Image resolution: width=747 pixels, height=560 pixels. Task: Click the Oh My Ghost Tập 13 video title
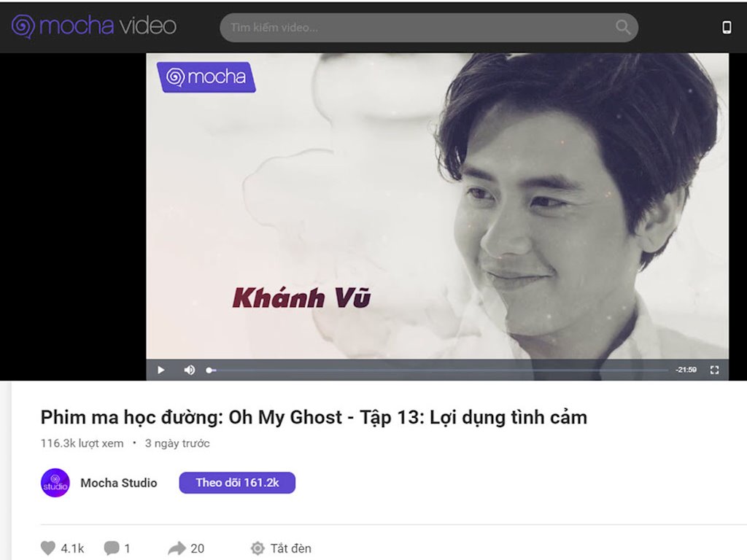(x=314, y=417)
